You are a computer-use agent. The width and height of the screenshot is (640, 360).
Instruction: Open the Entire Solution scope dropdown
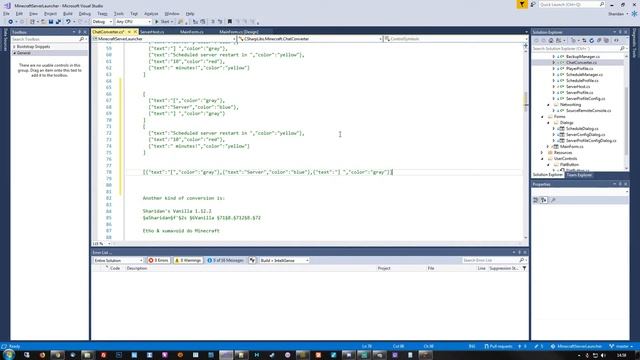point(118,260)
